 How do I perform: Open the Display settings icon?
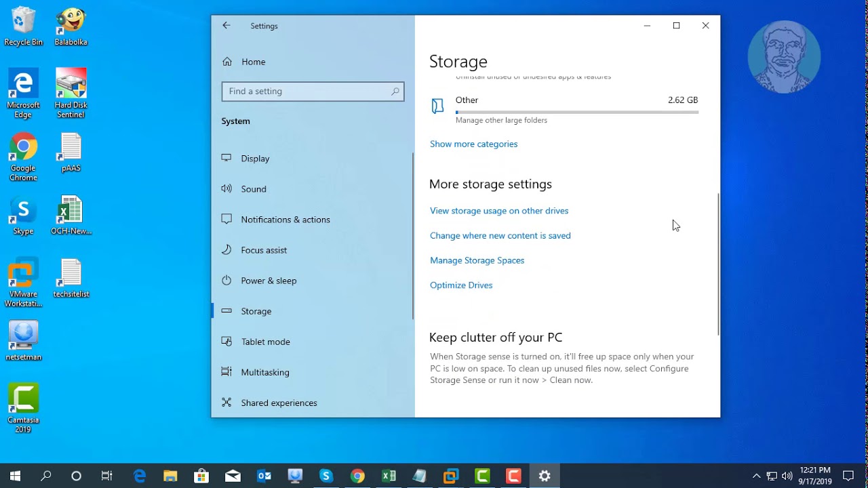click(x=226, y=158)
